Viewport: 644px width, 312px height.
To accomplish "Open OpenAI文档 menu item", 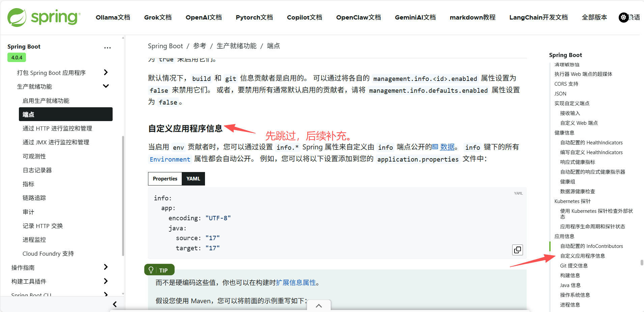I will tap(204, 17).
